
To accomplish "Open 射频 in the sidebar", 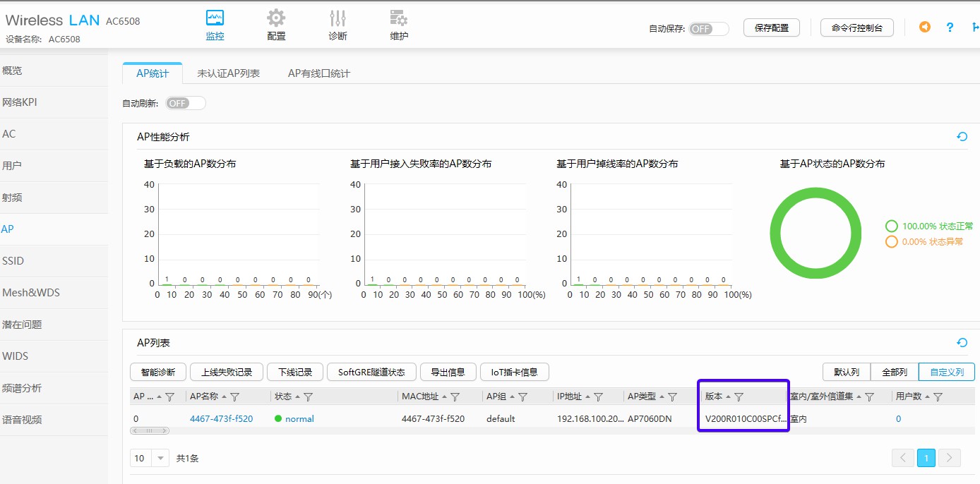I will tap(54, 198).
